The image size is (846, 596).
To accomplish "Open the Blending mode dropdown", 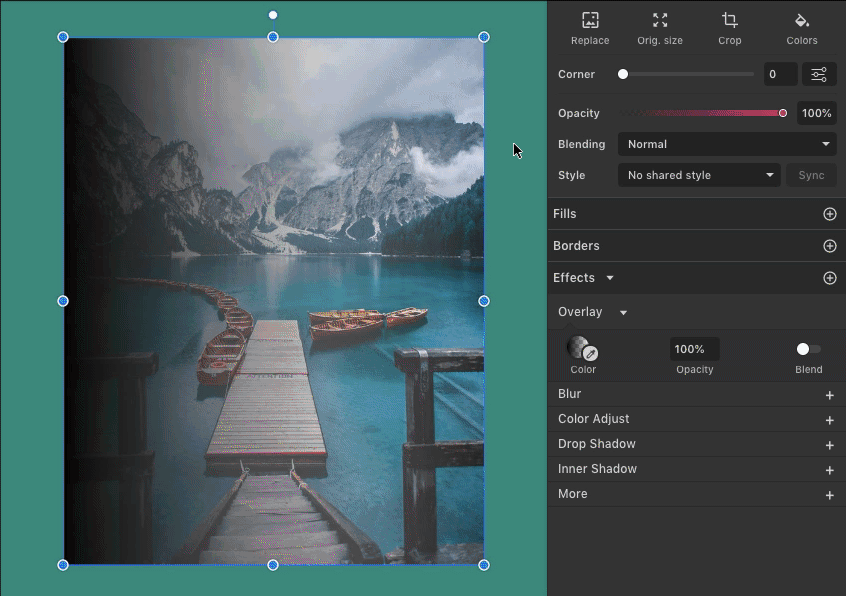I will (727, 144).
